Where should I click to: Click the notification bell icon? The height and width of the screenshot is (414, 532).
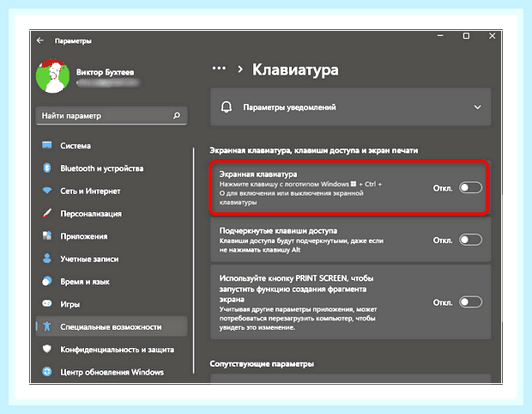227,107
